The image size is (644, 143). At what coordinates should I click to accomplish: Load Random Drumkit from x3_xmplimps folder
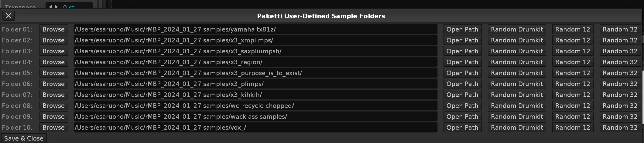[x=517, y=40]
